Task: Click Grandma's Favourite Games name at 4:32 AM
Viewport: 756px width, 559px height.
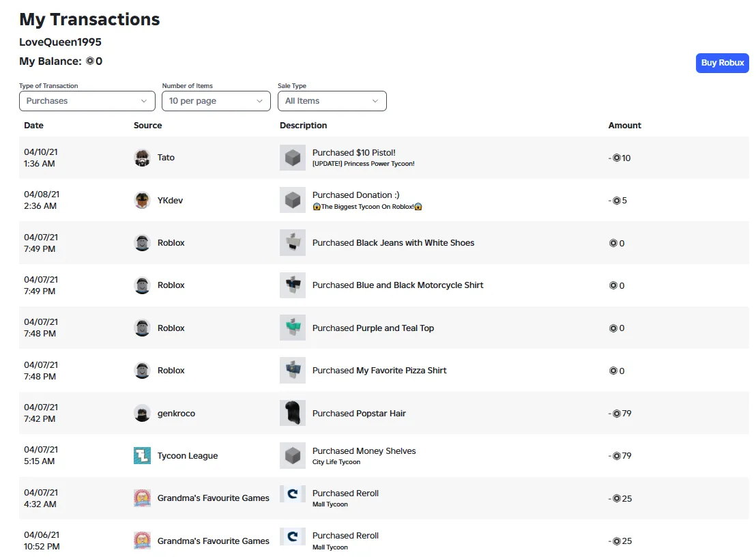Action: 213,498
